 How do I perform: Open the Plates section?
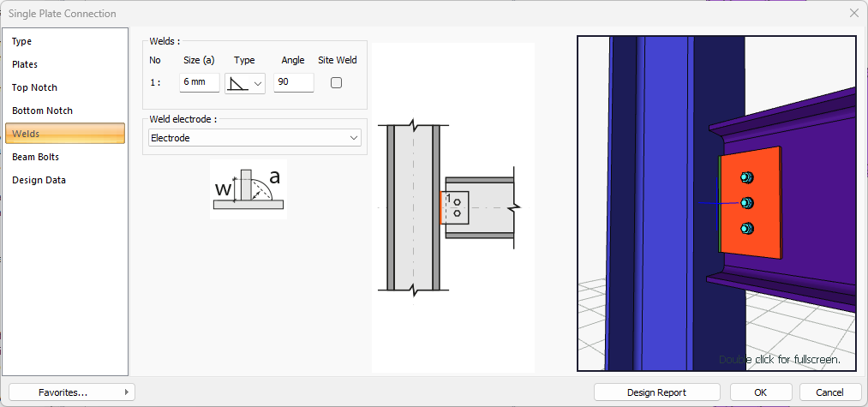pos(65,64)
